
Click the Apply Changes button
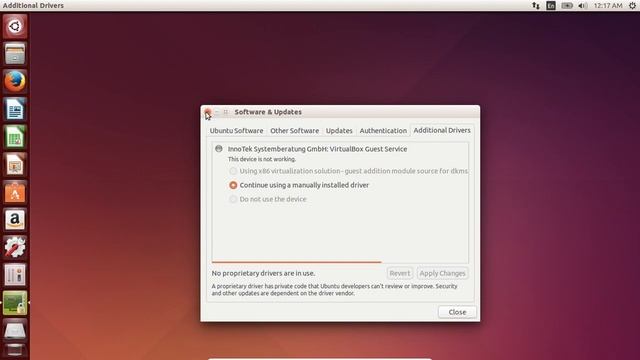click(442, 273)
